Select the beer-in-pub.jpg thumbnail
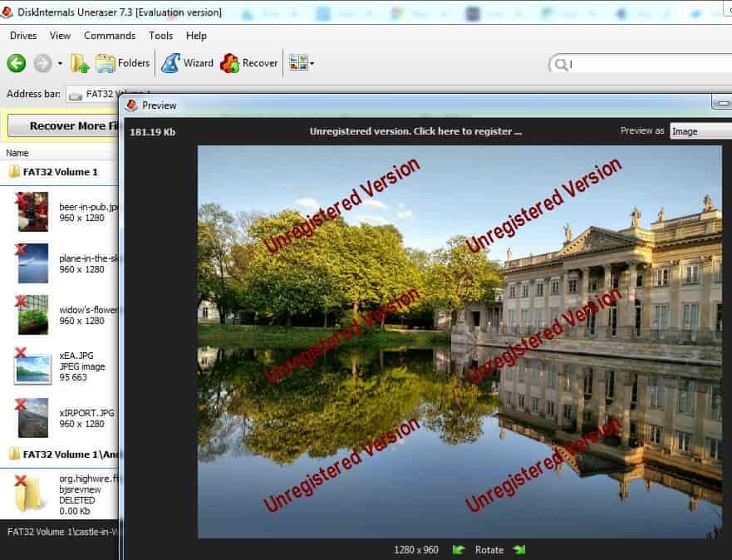 [33, 212]
